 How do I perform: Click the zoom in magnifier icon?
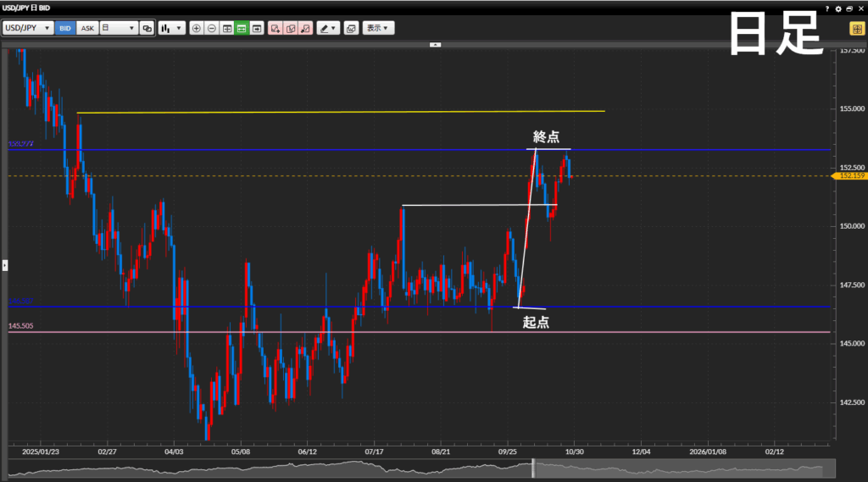(197, 28)
